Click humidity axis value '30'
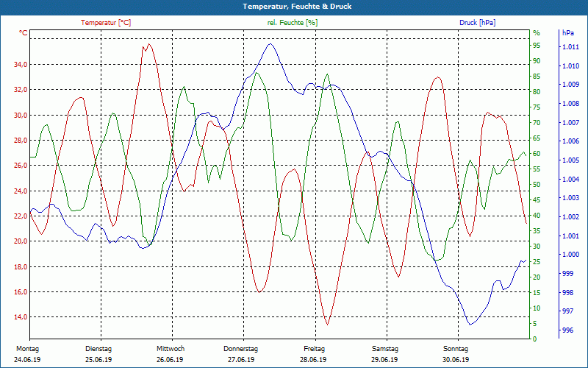The width and height of the screenshot is (588, 368). (x=537, y=247)
